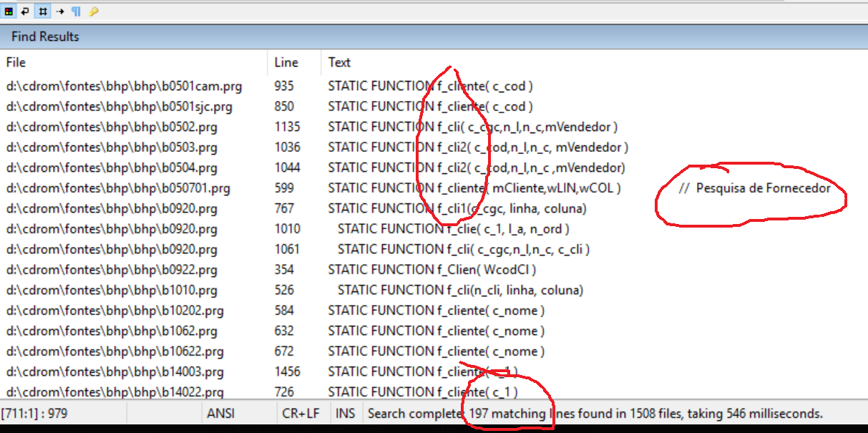Click the cursor position '[711:1] : 979' status

34,414
